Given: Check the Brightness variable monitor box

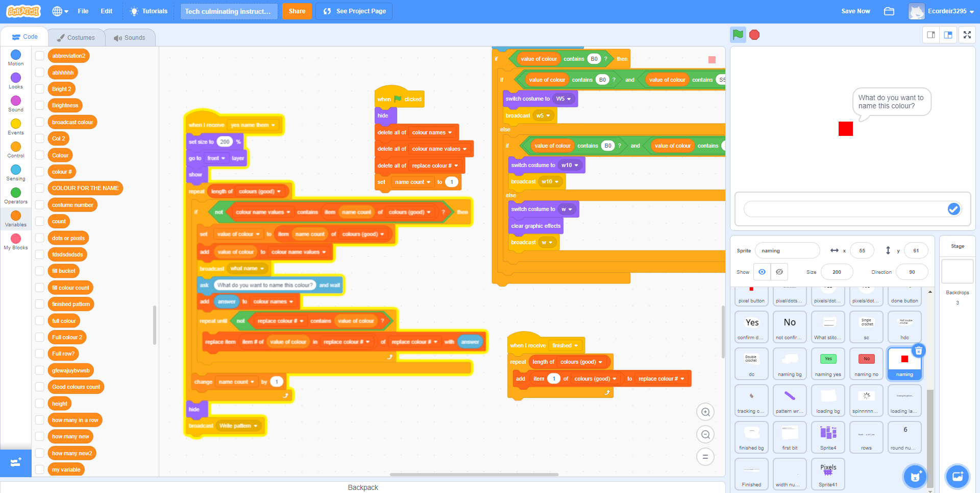Looking at the screenshot, I should tap(39, 105).
